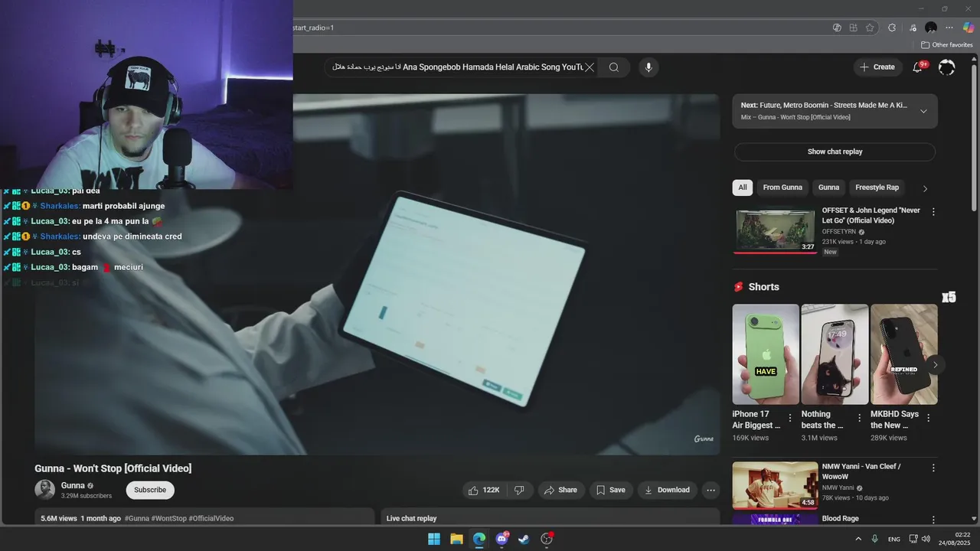
Task: Dislike the Gunna Won't Stop video
Action: 519,490
